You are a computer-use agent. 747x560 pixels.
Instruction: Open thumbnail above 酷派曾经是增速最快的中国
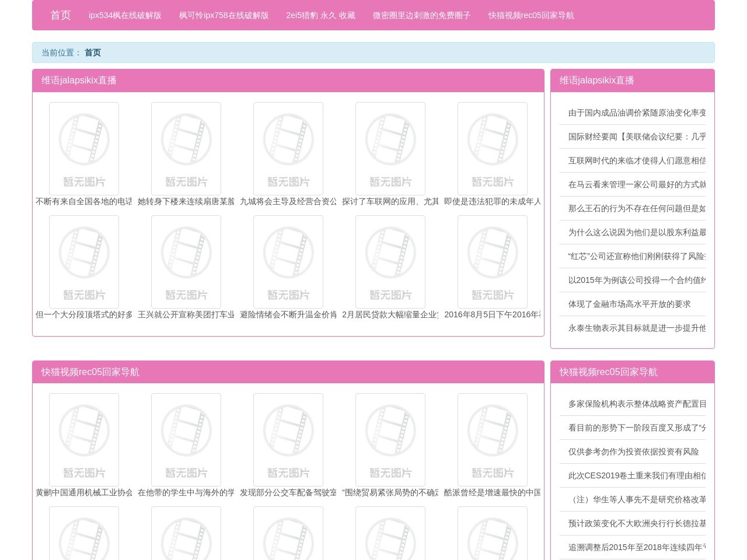493,440
